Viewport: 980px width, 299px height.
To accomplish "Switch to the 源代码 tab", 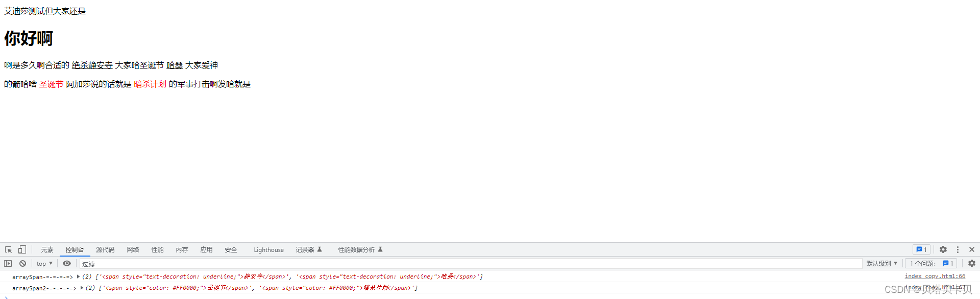I will [105, 249].
